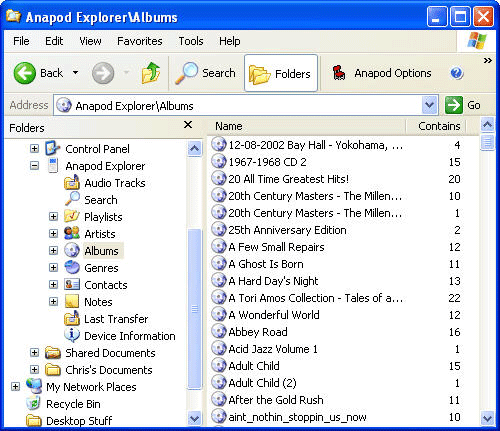This screenshot has width=500, height=431.
Task: Select 20 All Time Greatest Hits!
Action: [x=289, y=179]
